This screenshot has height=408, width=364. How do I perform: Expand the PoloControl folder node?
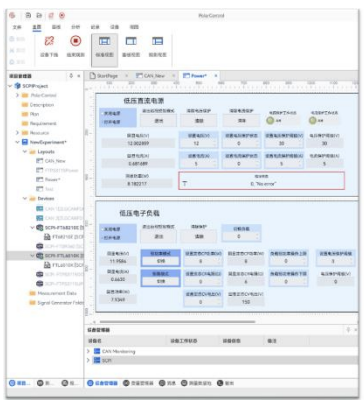pyautogui.click(x=17, y=95)
